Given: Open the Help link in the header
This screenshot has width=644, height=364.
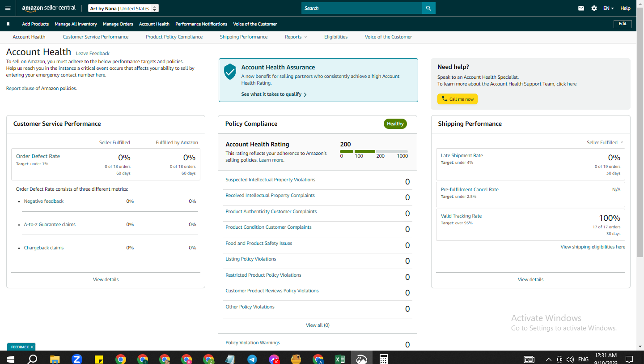Looking at the screenshot, I should [625, 8].
